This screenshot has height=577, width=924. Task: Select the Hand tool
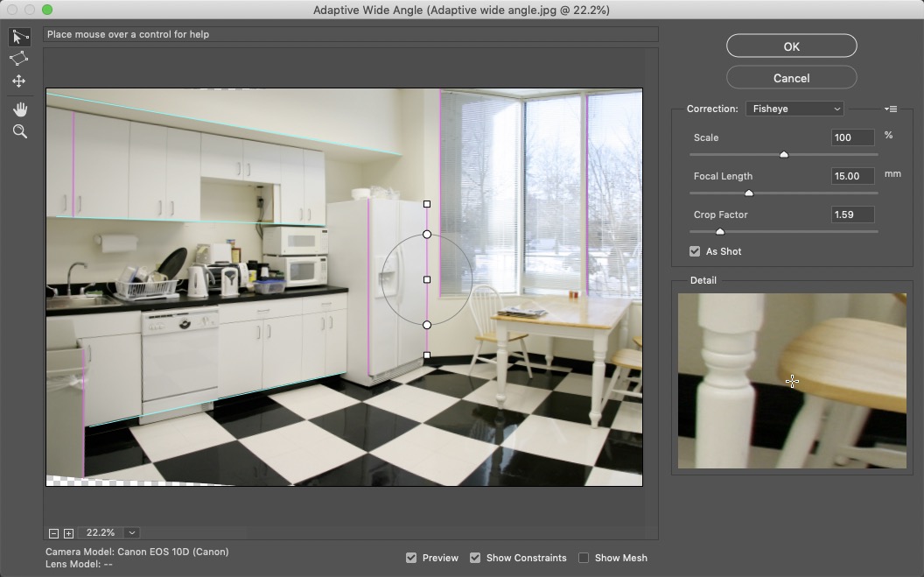click(x=19, y=109)
